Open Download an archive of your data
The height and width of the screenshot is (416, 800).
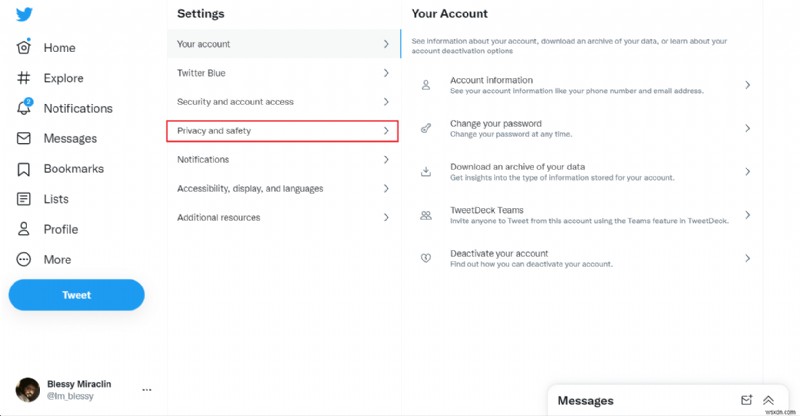click(x=585, y=171)
